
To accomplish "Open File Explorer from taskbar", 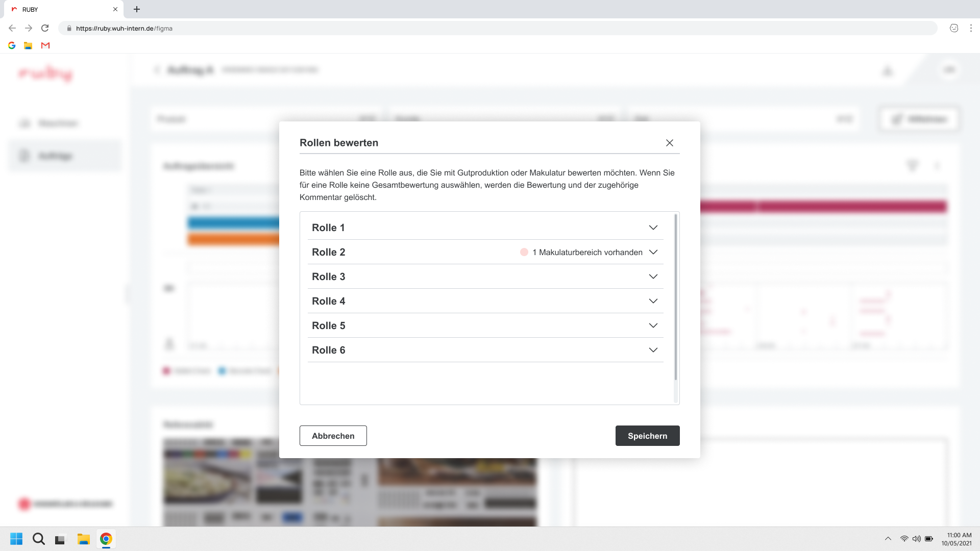I will point(83,539).
